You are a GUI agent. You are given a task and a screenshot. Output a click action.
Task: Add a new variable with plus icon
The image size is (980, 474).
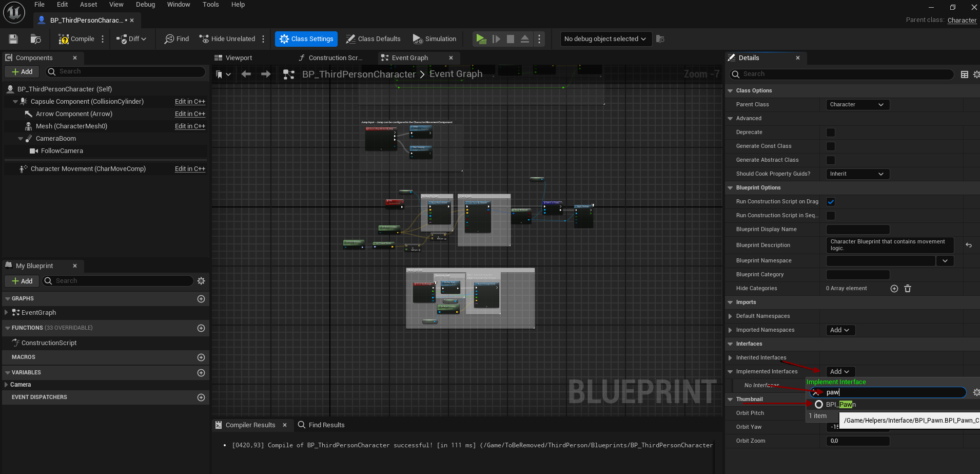(201, 373)
